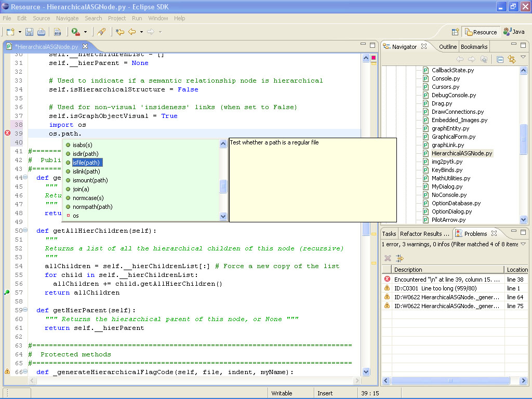Save the current file using toolbar icon
This screenshot has width=532, height=399.
click(29, 32)
